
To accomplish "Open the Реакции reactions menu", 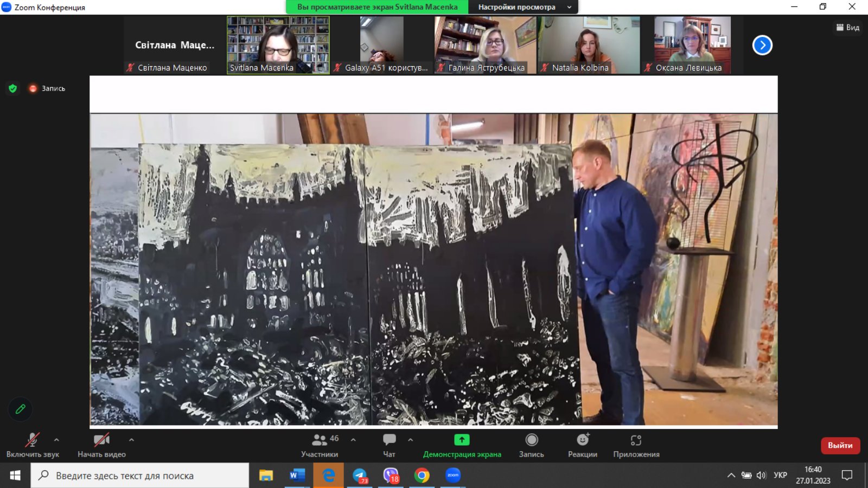I will coord(582,445).
